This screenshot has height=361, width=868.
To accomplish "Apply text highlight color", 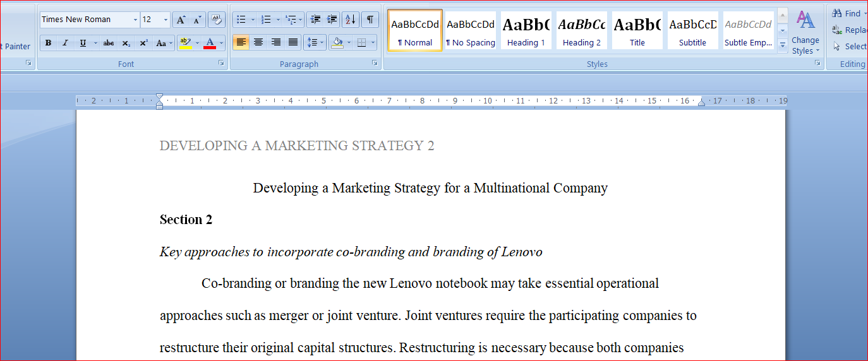I will [185, 43].
